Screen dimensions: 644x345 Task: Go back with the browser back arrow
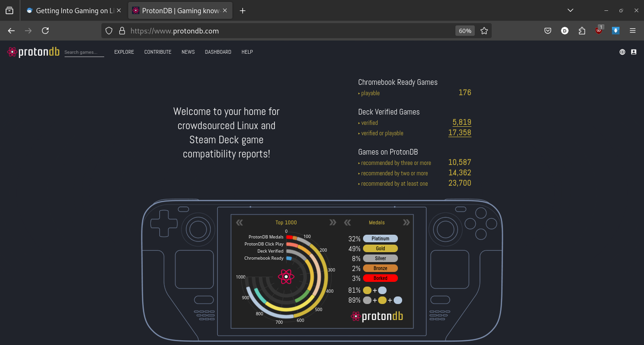11,31
